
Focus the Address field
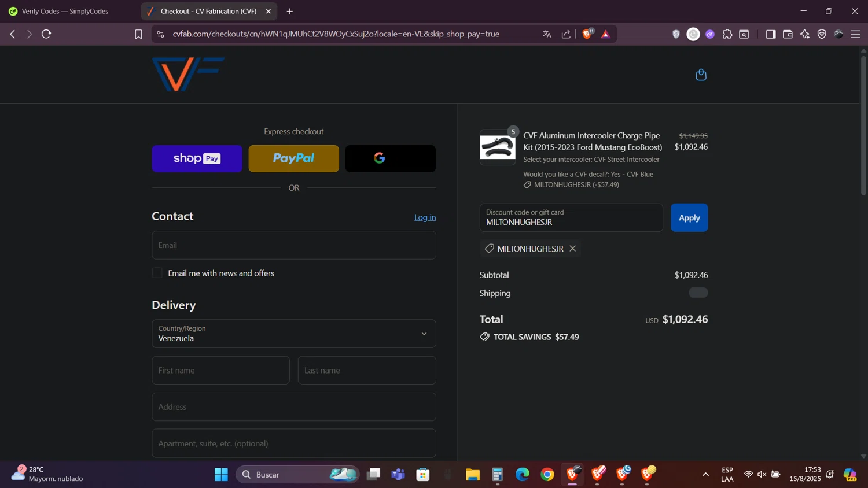(x=293, y=407)
